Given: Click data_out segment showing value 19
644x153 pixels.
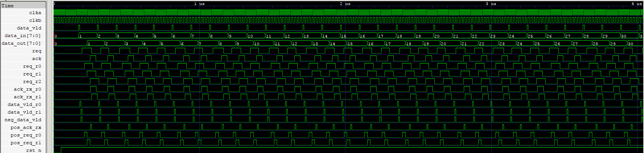Looking at the screenshot, I should click(432, 43).
